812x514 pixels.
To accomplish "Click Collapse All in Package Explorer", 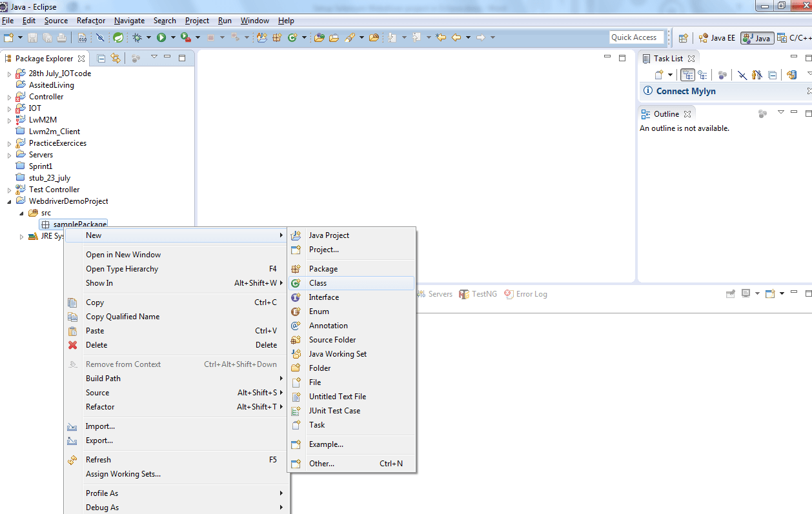I will pos(101,58).
